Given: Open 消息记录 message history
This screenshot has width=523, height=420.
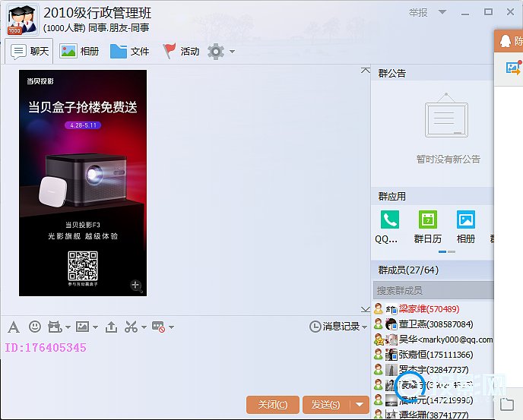Looking at the screenshot, I should tap(334, 327).
